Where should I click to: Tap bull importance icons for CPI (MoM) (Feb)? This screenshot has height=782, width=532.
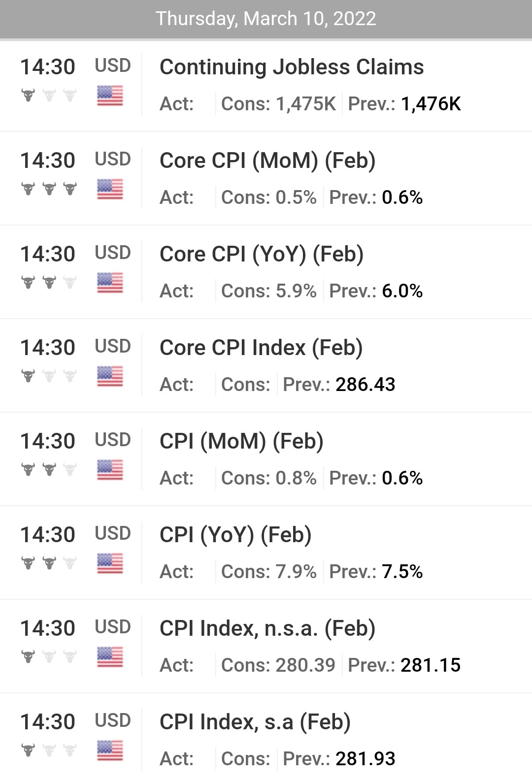coord(49,469)
